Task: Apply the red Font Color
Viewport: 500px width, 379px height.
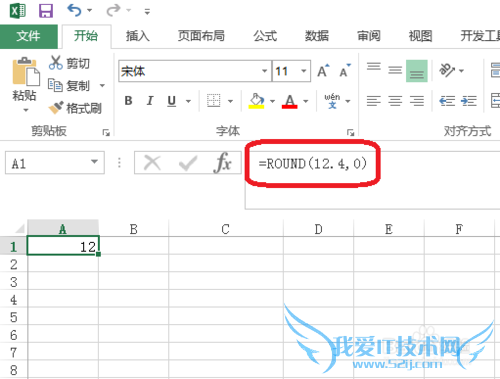Action: pos(290,101)
